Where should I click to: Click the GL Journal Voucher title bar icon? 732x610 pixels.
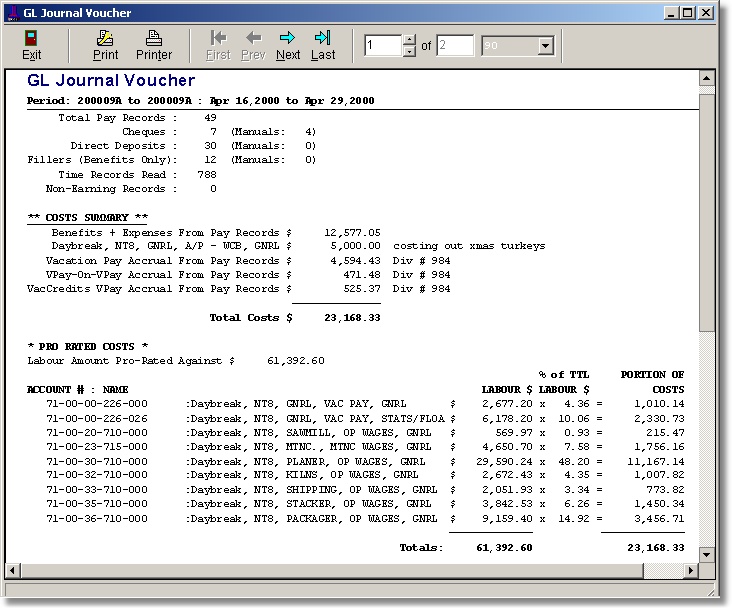14,13
